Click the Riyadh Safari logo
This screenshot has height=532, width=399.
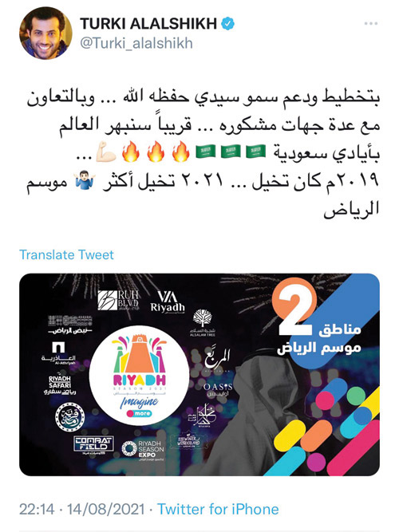[x=59, y=384]
